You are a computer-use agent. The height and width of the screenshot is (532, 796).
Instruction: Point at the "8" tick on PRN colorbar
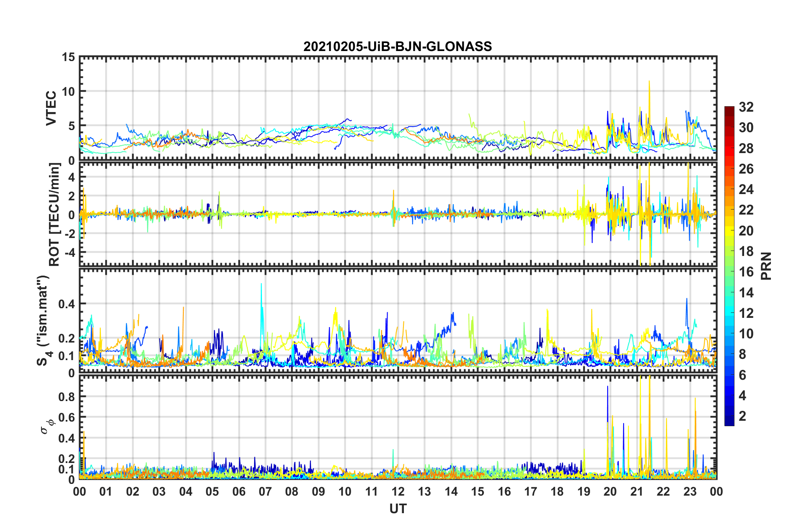tap(742, 354)
